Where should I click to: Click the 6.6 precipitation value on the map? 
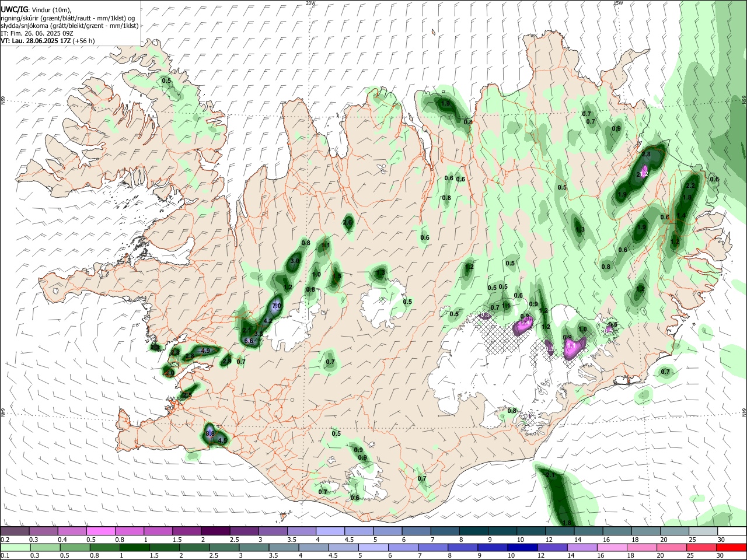249,341
